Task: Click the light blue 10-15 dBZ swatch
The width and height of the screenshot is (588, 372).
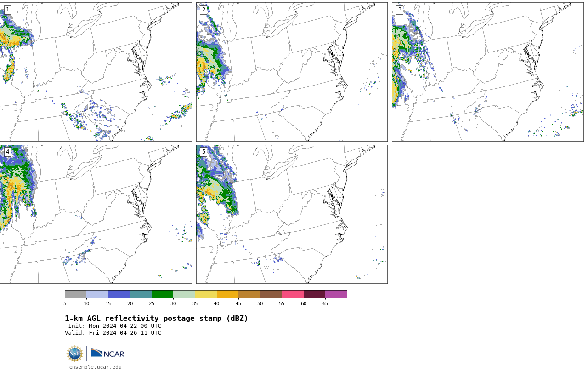Action: [97, 294]
